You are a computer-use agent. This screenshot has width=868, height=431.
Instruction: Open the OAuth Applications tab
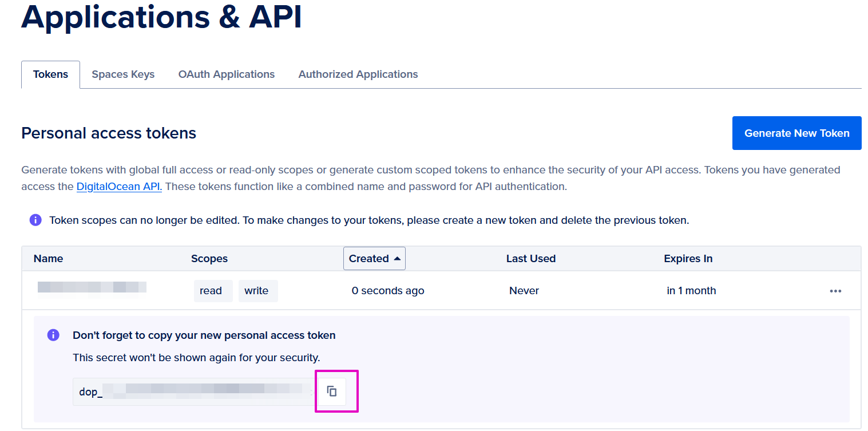click(x=227, y=74)
